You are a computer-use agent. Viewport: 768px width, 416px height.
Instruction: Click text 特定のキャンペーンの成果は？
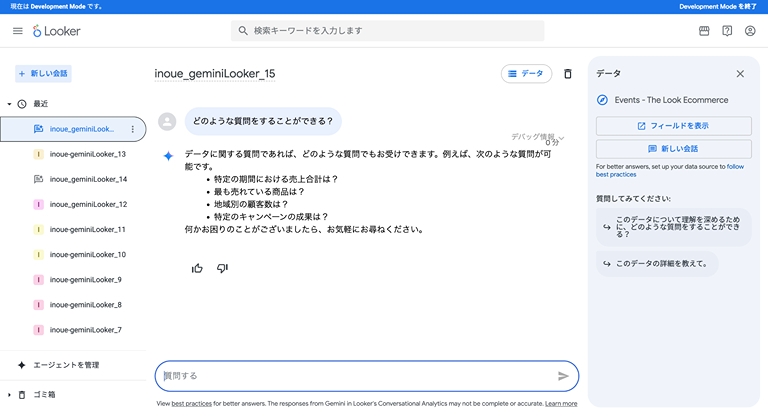271,217
